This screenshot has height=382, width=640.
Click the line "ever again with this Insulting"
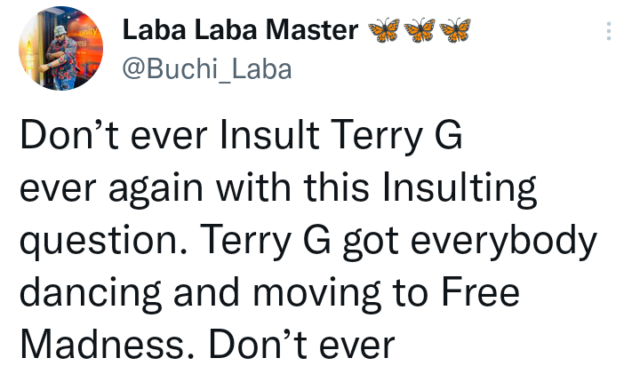coord(278,188)
